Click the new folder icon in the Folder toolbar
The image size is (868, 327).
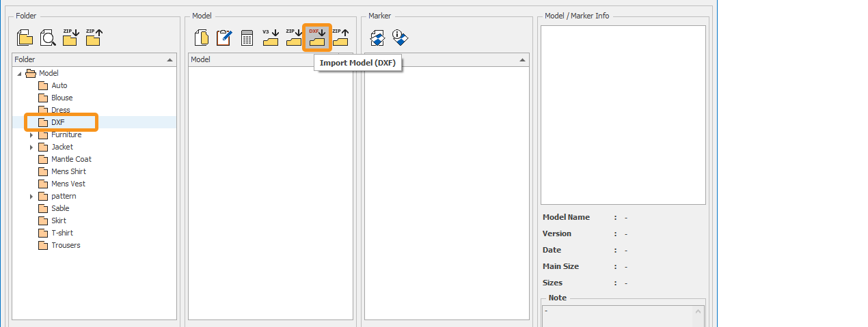(25, 38)
